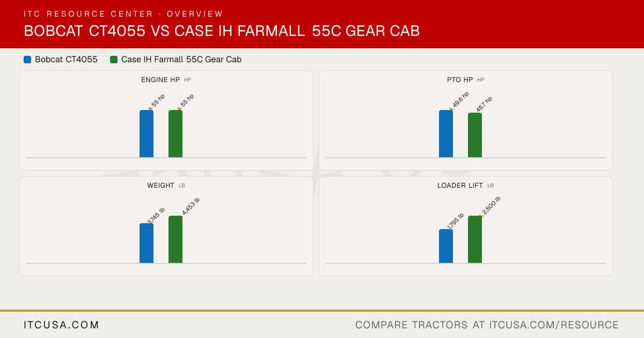Click the ENGINE HP chart title
This screenshot has width=644, height=338.
click(x=160, y=80)
